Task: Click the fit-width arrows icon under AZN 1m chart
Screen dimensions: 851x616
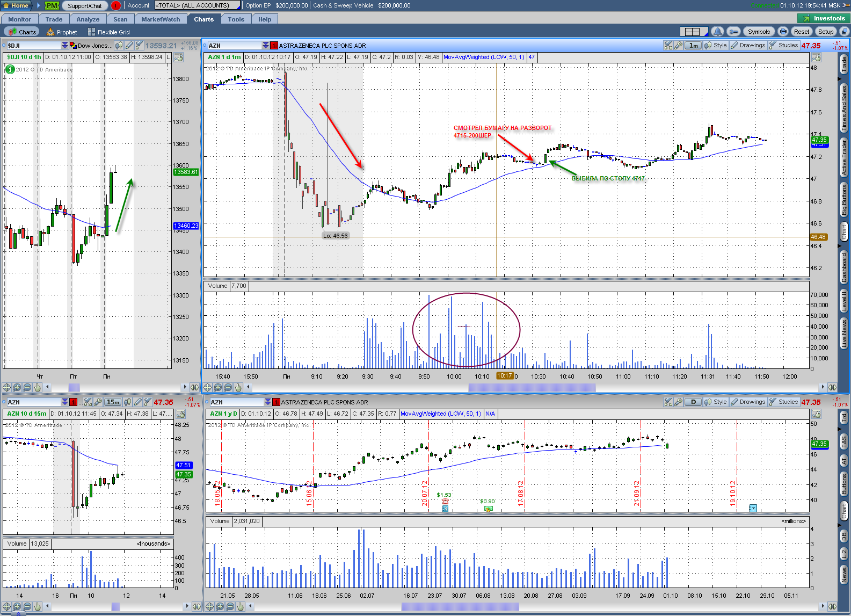Action: (x=832, y=387)
